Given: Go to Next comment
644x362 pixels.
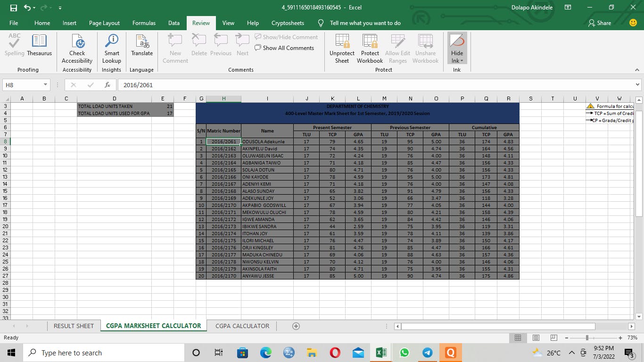Looking at the screenshot, I should (242, 45).
